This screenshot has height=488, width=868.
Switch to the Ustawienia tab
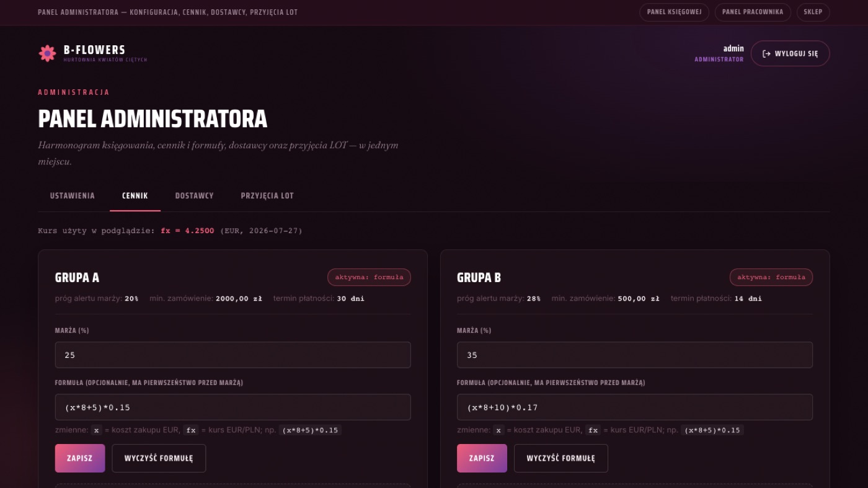pyautogui.click(x=73, y=196)
